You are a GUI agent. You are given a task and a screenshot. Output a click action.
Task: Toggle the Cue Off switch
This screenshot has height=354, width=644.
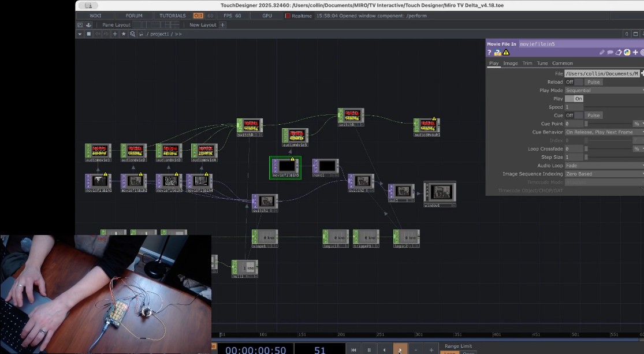pos(574,115)
